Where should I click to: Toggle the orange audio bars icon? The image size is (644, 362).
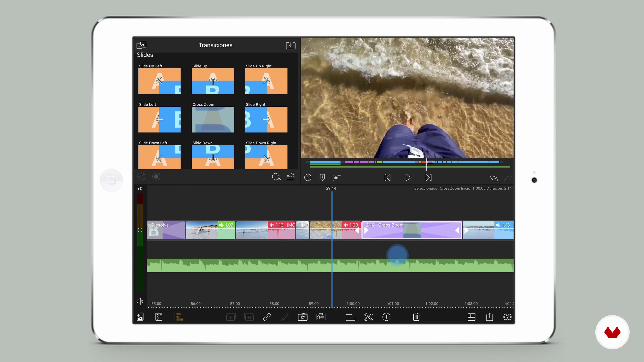click(178, 317)
